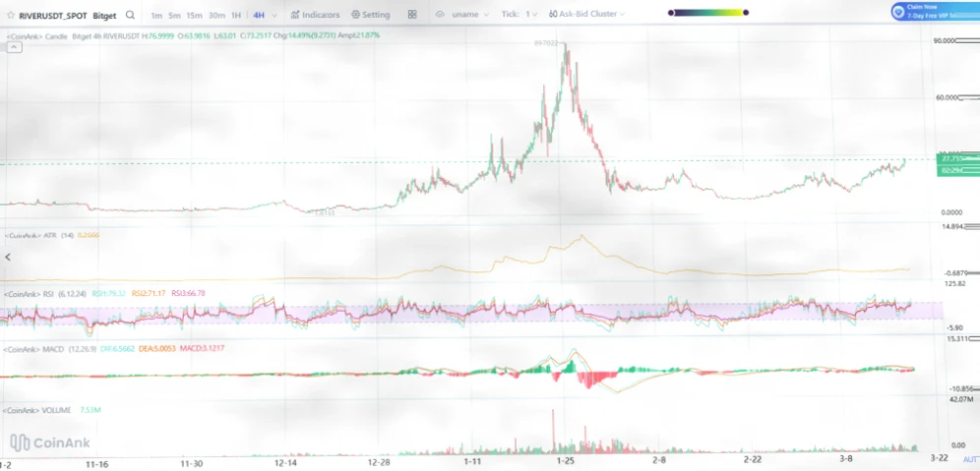
Task: Click the 3-8 date on time axis
Action: [x=845, y=458]
